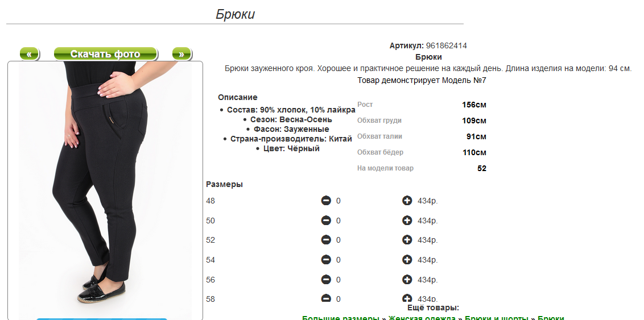Image resolution: width=644 pixels, height=320 pixels.
Task: Click the Обхват груди value 109см
Action: pyautogui.click(x=474, y=120)
